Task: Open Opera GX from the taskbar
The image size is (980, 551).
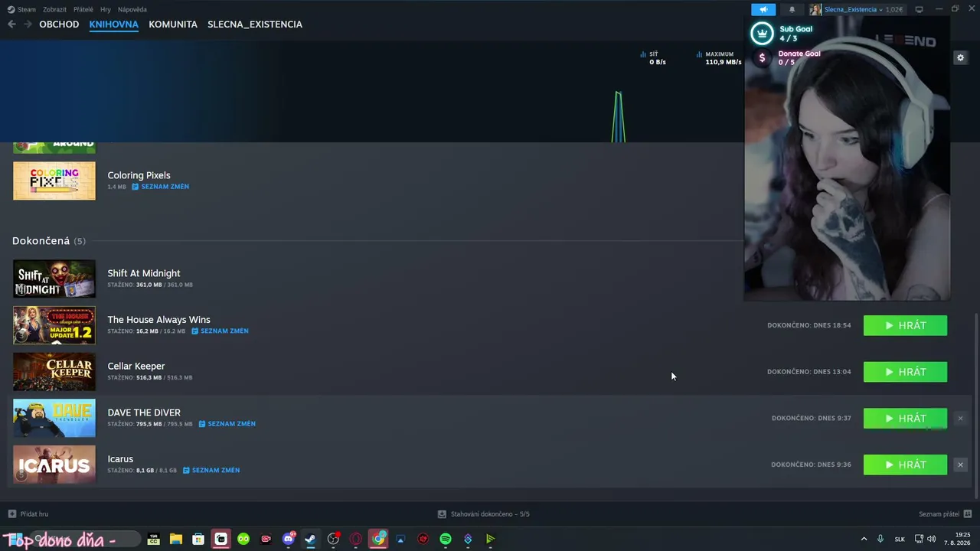Action: point(355,539)
